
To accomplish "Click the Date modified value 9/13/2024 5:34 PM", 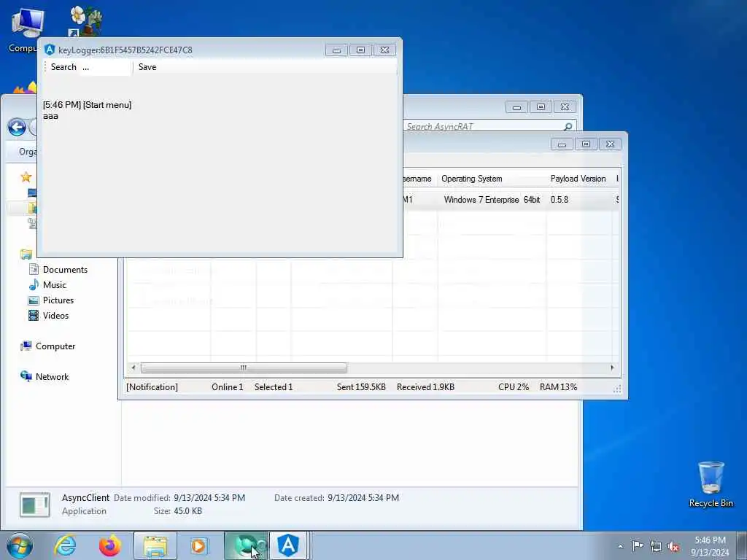I will point(209,497).
